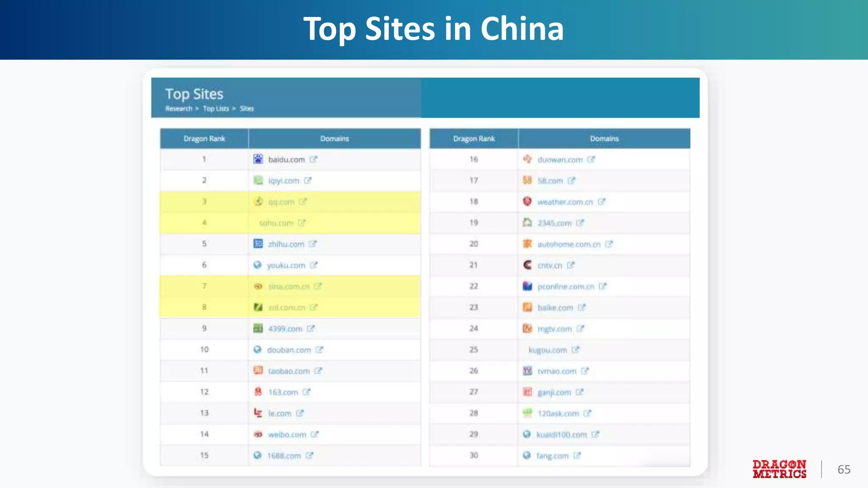Open external link icon beside zol.com.cn
This screenshot has width=868, height=488.
click(314, 308)
